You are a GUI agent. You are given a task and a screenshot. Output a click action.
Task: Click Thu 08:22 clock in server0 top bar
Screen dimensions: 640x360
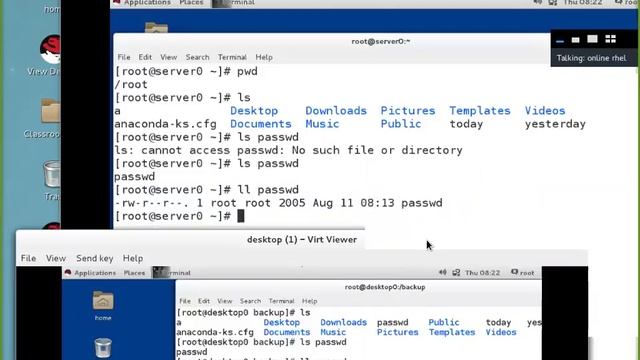583,2
